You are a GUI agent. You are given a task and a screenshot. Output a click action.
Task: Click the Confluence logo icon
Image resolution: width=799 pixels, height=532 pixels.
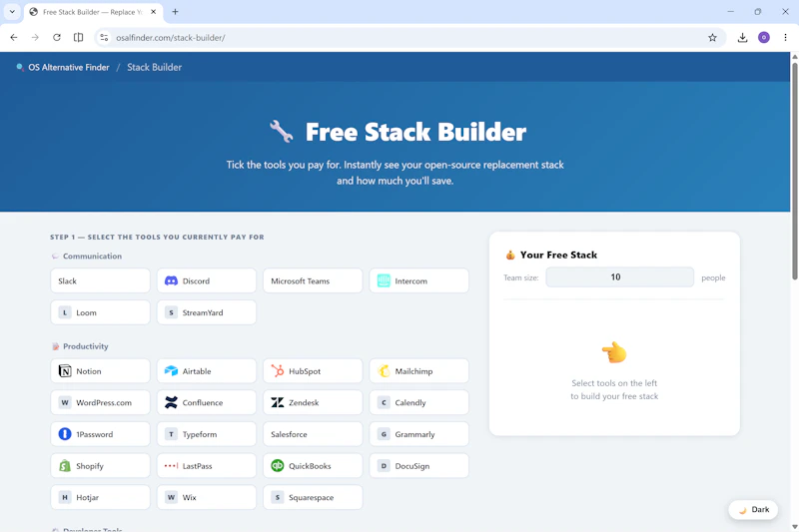pyautogui.click(x=171, y=402)
